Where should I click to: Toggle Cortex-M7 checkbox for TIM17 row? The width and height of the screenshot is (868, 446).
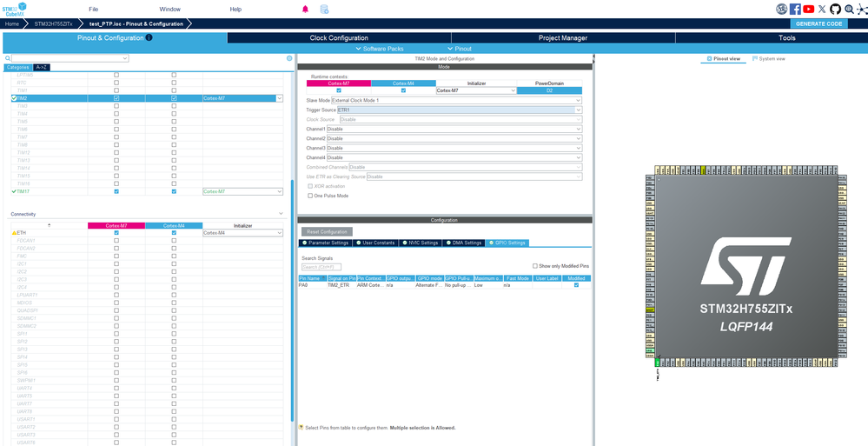coord(116,191)
